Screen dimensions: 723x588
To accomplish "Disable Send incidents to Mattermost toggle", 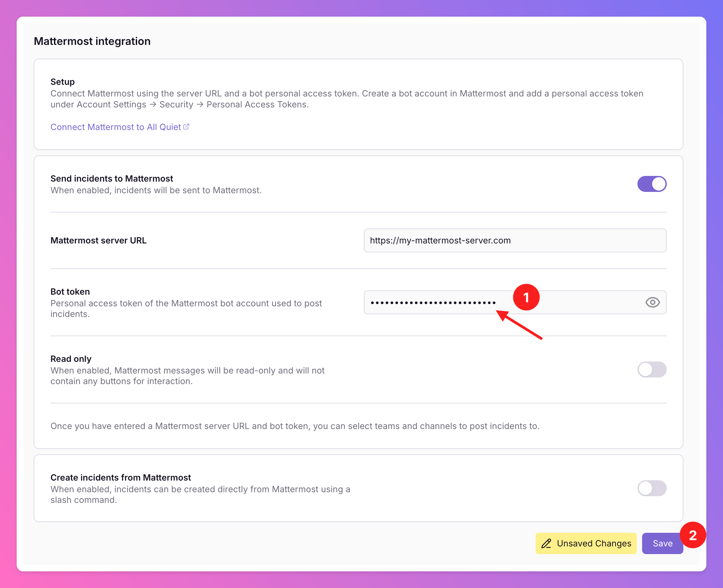I will (x=651, y=184).
